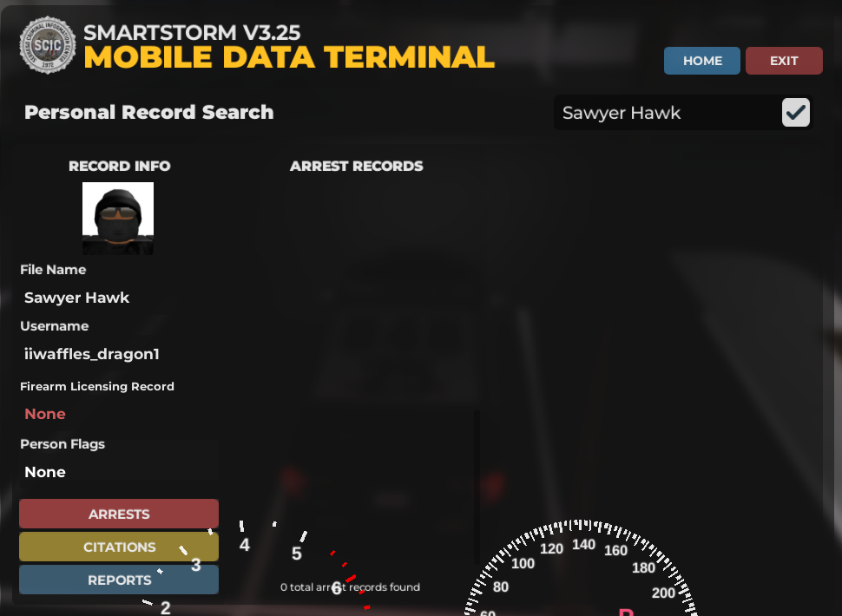842x616 pixels.
Task: Confirm search with the checkmark button
Action: 796,112
